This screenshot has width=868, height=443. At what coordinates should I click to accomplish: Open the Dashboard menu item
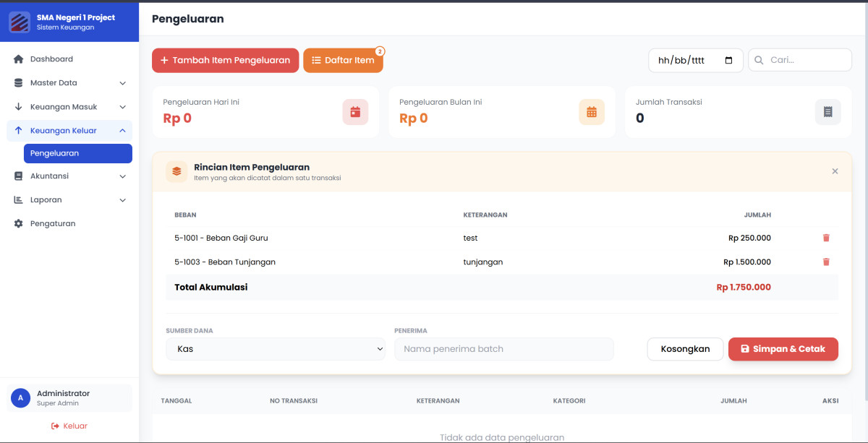[69, 59]
